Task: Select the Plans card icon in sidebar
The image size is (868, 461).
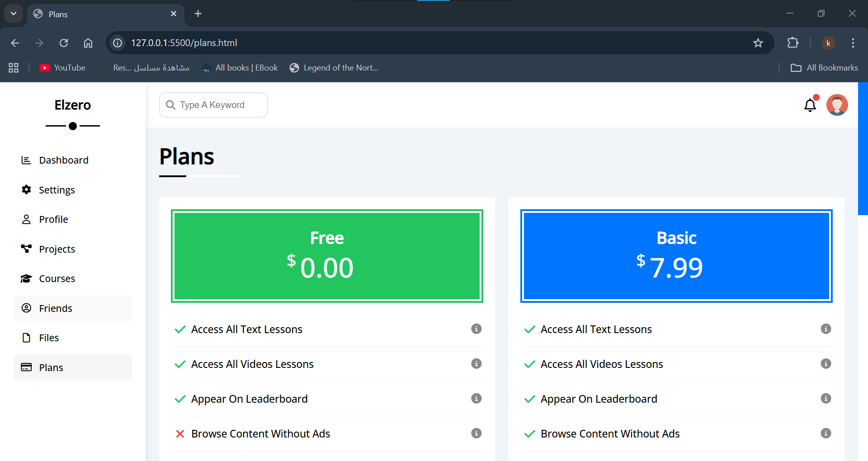Action: tap(26, 367)
